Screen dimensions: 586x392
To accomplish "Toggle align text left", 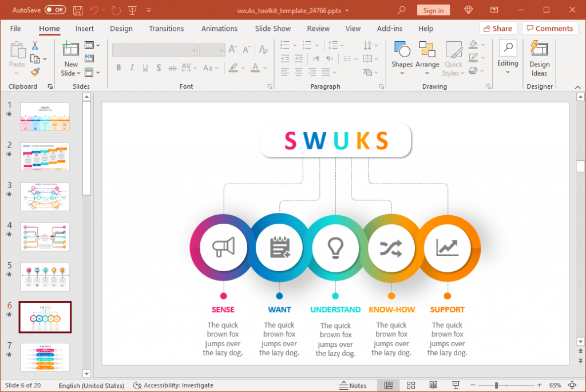I will [x=285, y=72].
